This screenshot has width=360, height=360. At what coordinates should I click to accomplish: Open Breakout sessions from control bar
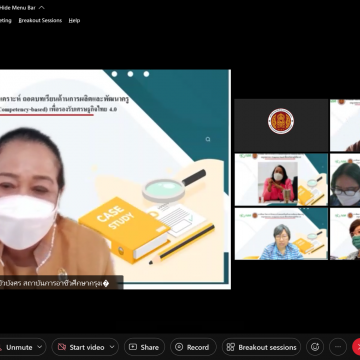(261, 347)
